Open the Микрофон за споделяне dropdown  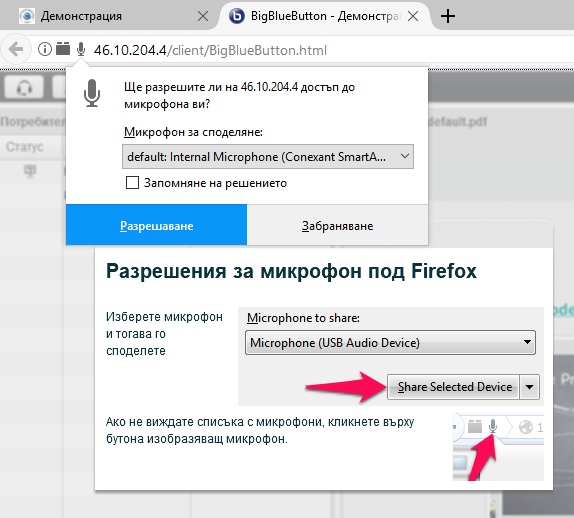point(268,157)
